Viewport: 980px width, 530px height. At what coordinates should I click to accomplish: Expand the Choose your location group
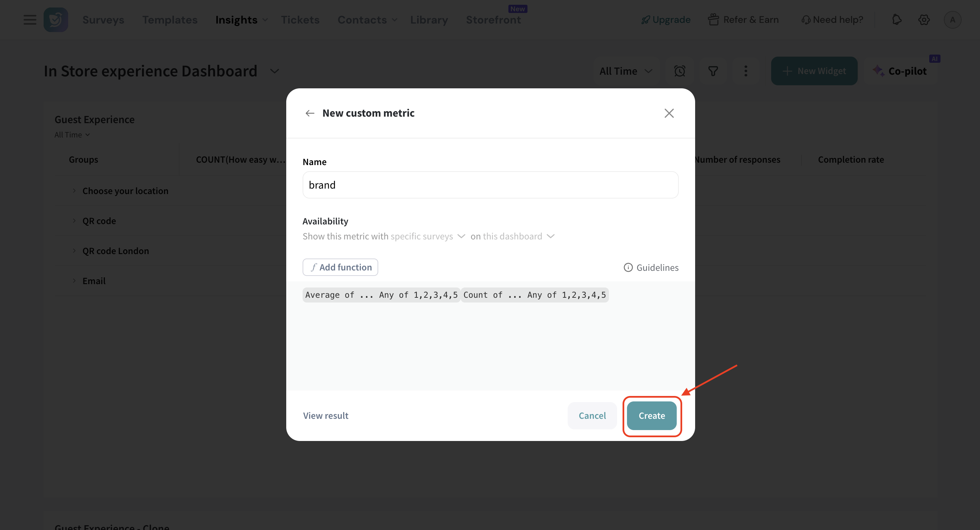74,190
